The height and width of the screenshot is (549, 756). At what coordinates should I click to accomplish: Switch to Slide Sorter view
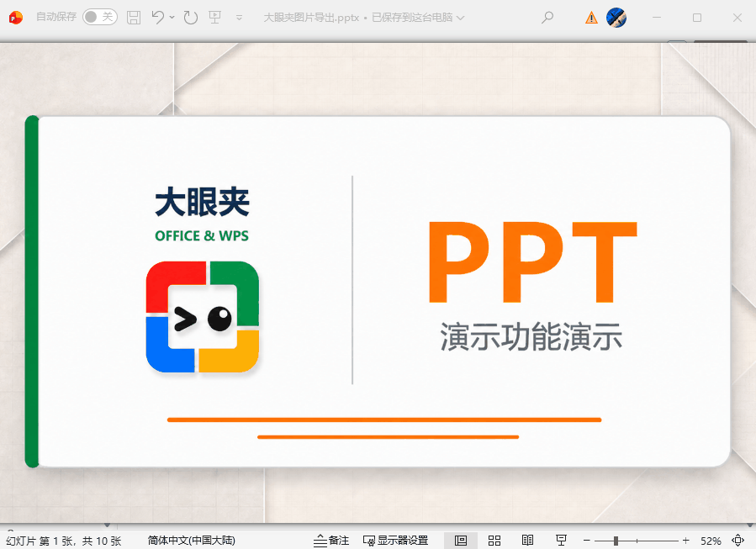pos(494,541)
